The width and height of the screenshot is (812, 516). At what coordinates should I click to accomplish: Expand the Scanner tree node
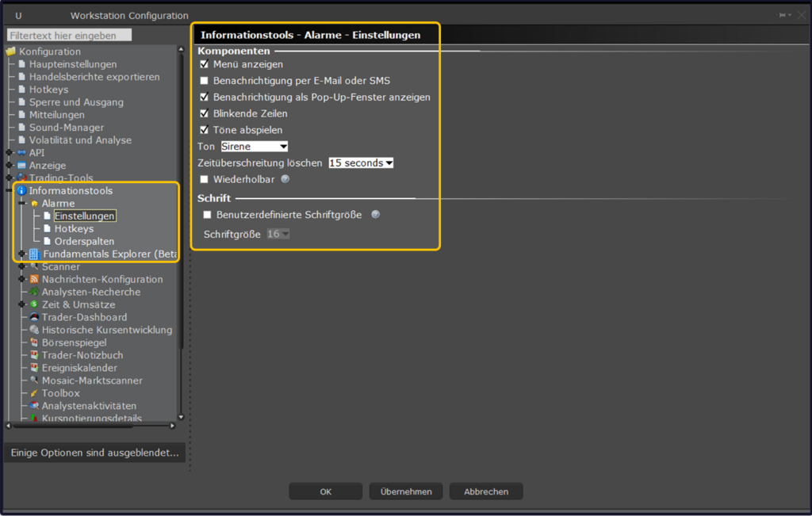(21, 266)
